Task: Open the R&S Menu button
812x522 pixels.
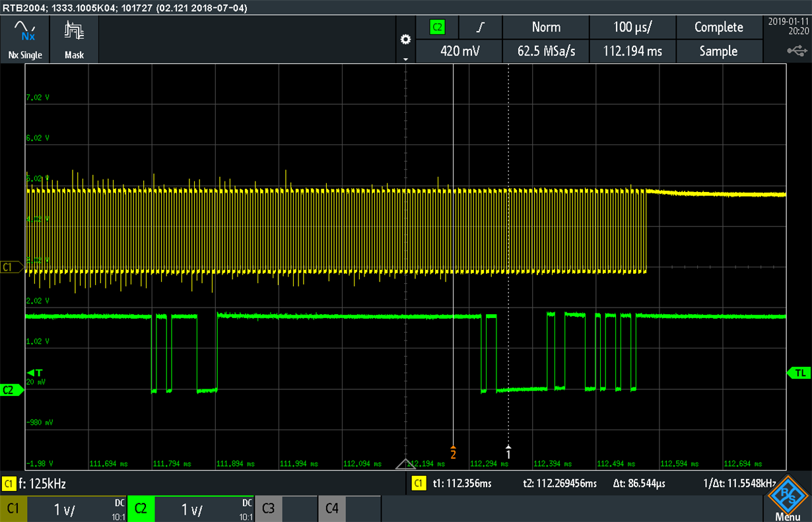Action: (x=788, y=498)
